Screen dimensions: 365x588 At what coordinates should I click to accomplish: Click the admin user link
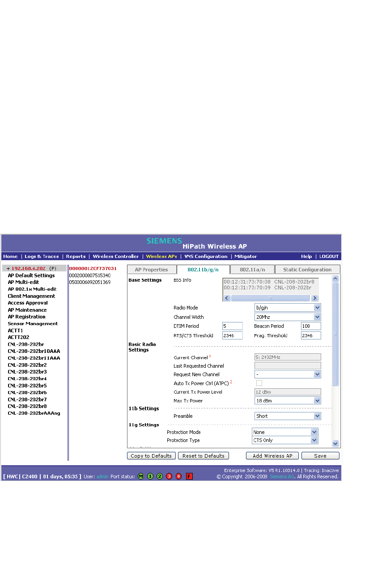point(102,476)
